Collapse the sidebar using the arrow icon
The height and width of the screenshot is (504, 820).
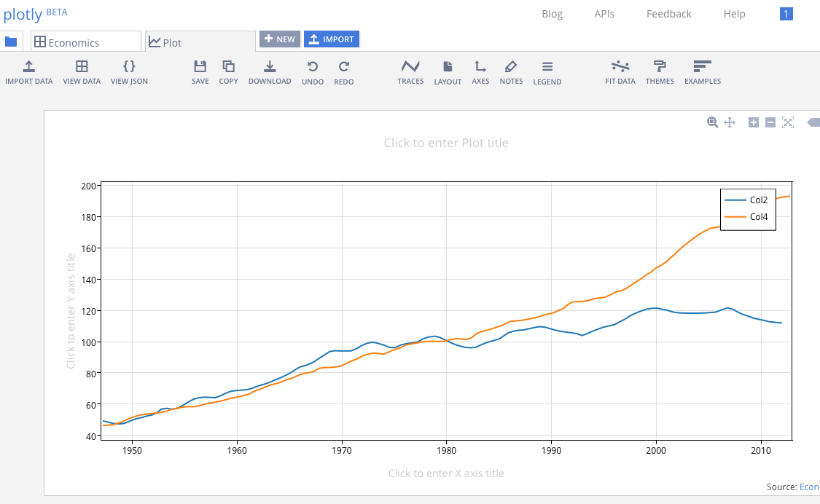point(813,122)
